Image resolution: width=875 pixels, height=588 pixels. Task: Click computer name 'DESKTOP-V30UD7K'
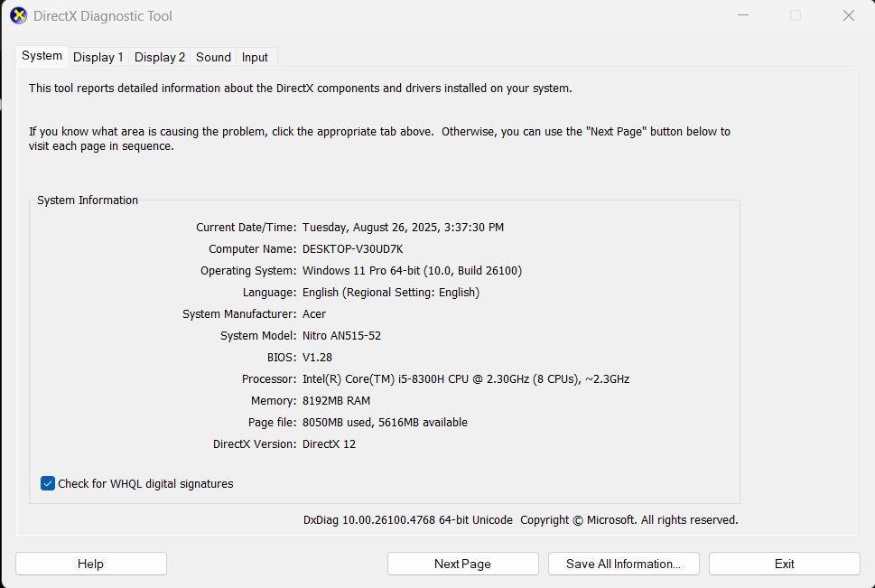coord(353,249)
